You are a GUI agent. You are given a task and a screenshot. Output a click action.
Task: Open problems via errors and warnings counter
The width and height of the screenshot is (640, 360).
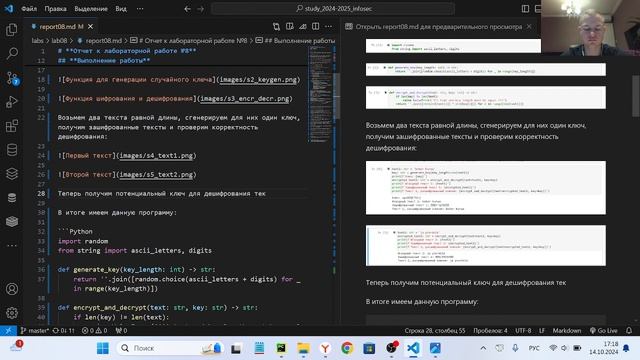pyautogui.click(x=94, y=331)
